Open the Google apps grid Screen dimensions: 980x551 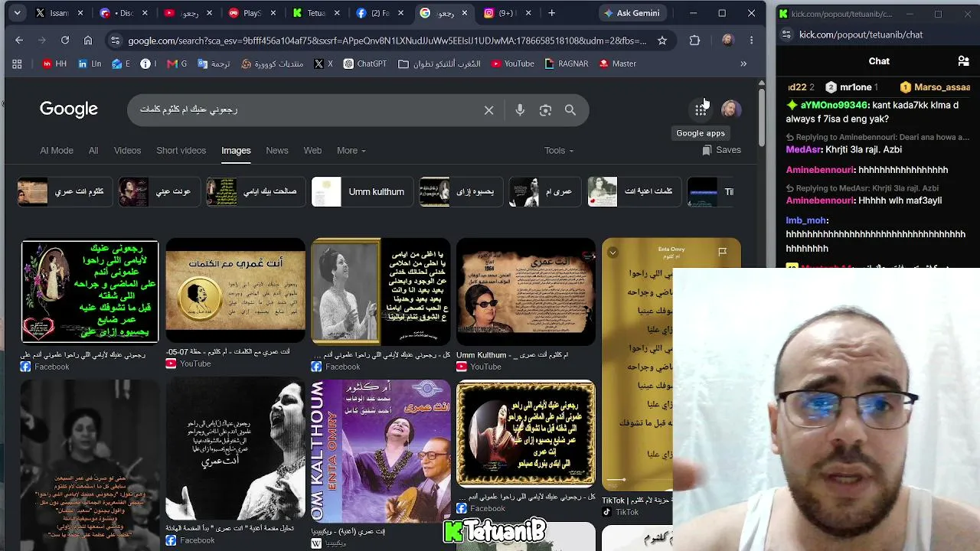[701, 110]
